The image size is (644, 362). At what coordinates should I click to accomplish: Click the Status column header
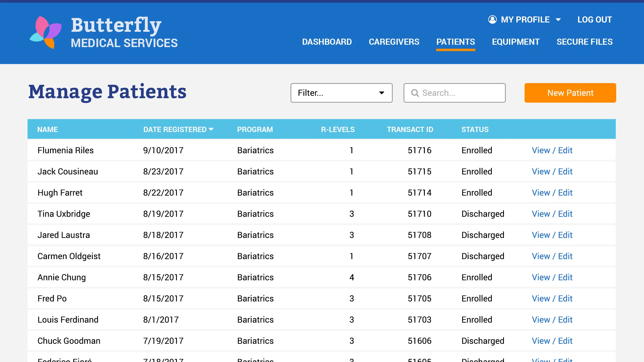475,129
